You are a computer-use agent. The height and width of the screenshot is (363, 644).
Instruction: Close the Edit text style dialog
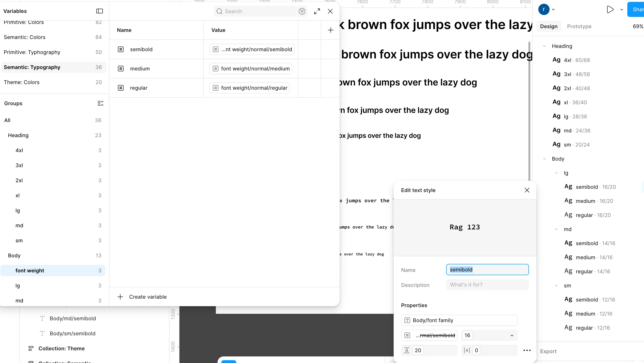527,190
